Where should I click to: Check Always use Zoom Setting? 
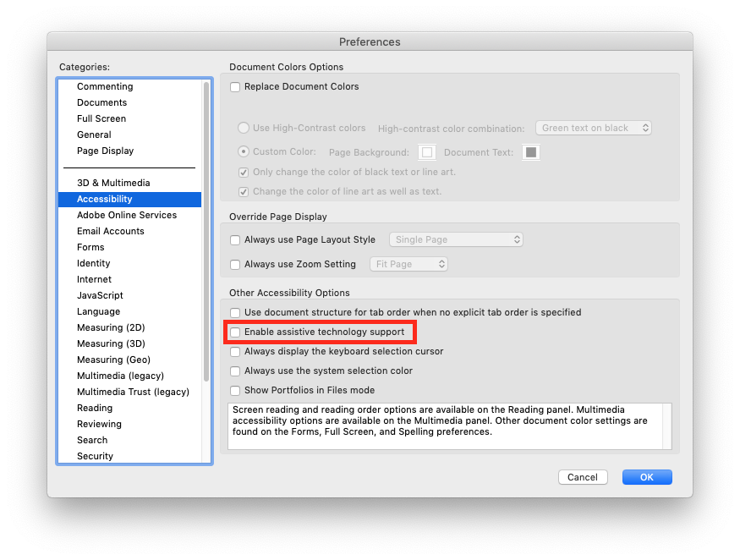(234, 264)
